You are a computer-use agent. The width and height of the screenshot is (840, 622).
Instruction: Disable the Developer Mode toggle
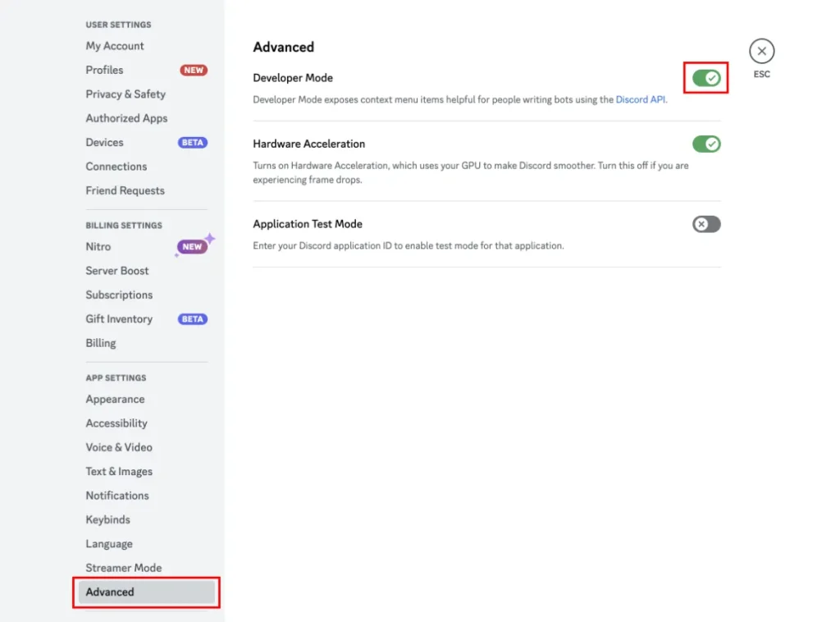705,78
